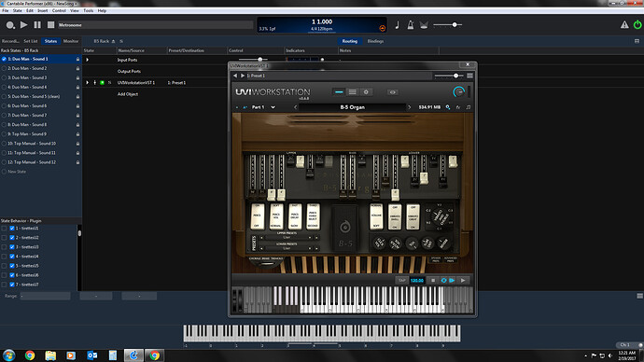Image resolution: width=644 pixels, height=362 pixels.
Task: Select state 2: Duo Man - Sound 2
Action: [27, 68]
